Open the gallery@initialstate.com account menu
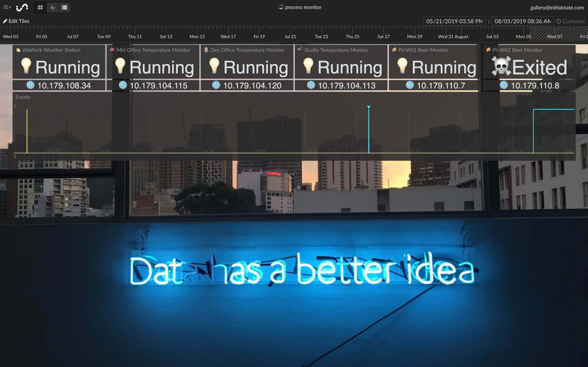 [557, 7]
